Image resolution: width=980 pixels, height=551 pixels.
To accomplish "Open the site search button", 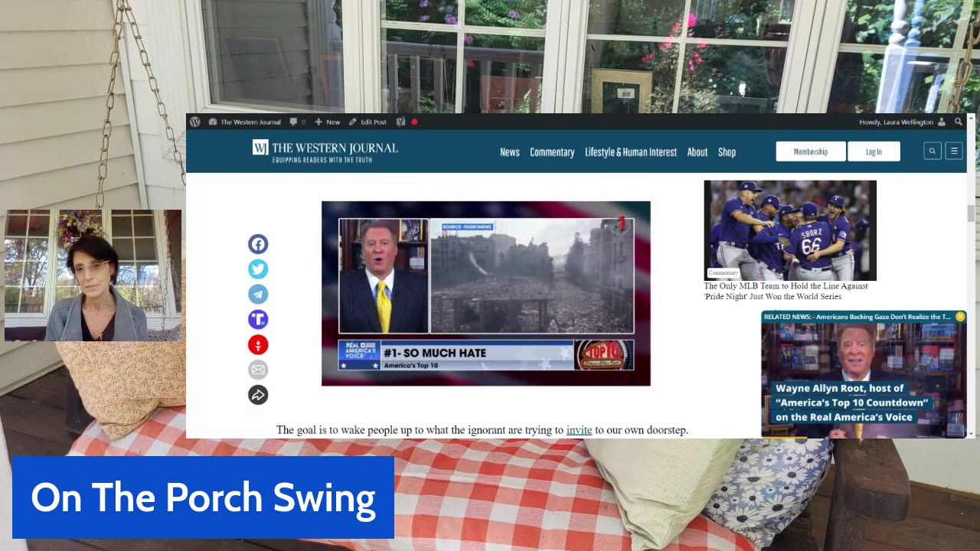I will tap(933, 152).
